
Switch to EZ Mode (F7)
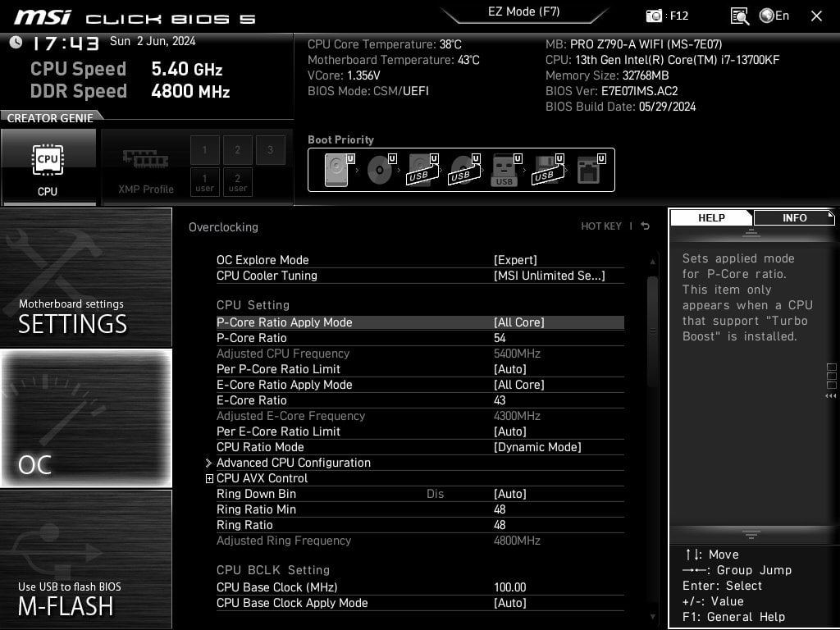pyautogui.click(x=523, y=11)
